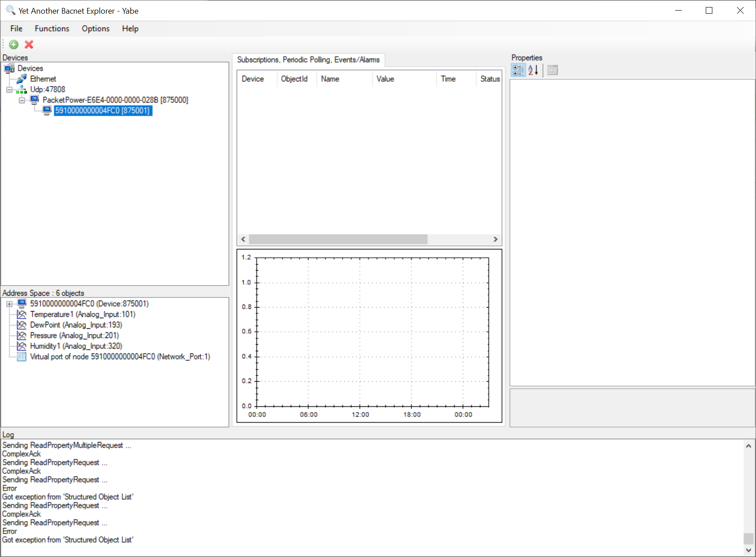Click the subscriptions horizontal scrollbar thumb
Screen dimensions: 756x557
[x=338, y=239]
